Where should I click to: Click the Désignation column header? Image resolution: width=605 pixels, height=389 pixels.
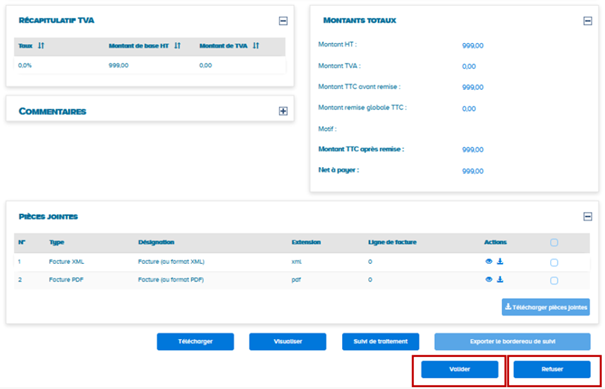pyautogui.click(x=156, y=242)
